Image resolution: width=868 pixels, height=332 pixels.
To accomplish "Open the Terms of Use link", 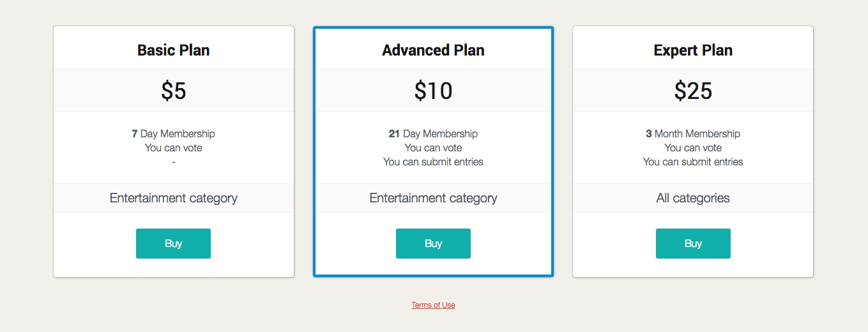I will tap(433, 305).
